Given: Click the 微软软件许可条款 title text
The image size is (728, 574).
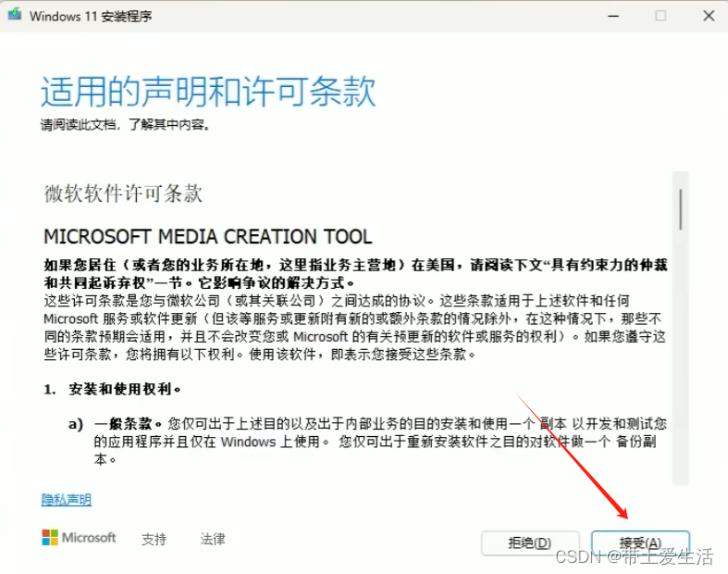Looking at the screenshot, I should 124,193.
